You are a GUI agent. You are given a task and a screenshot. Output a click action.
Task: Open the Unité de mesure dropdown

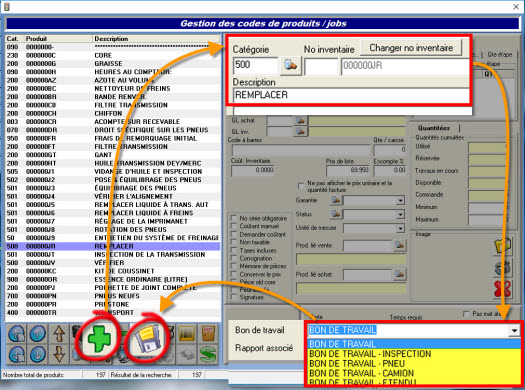coord(400,229)
